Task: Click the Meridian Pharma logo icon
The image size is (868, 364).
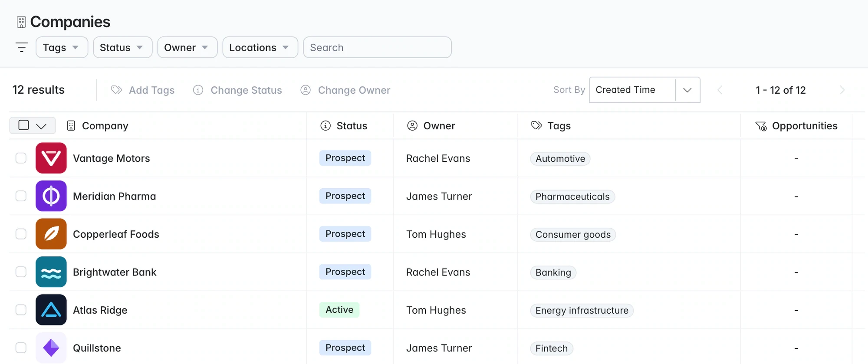Action: (x=51, y=196)
